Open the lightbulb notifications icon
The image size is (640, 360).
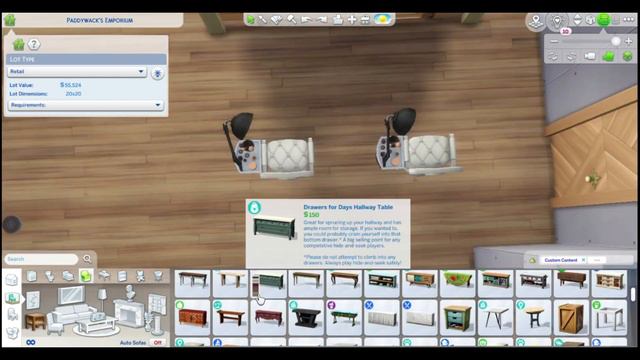click(x=557, y=21)
